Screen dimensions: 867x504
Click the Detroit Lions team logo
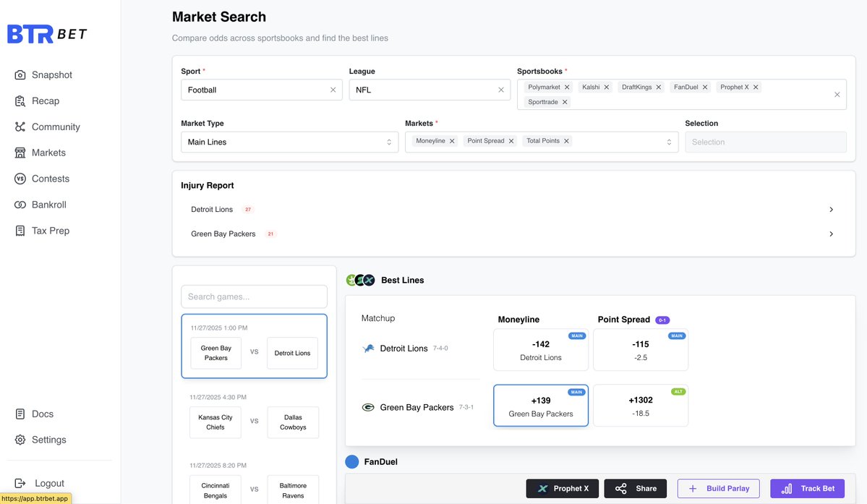point(368,348)
